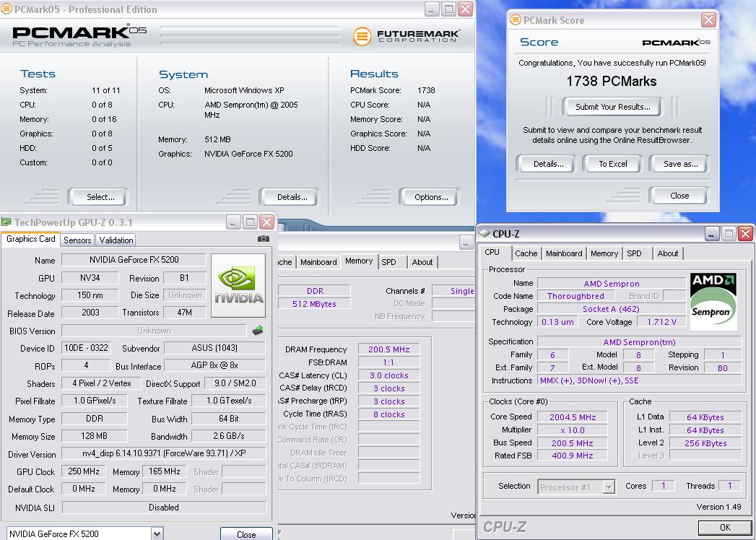Switch to the Sensors tab in GPU-Z
Image resolution: width=756 pixels, height=540 pixels.
(x=77, y=240)
